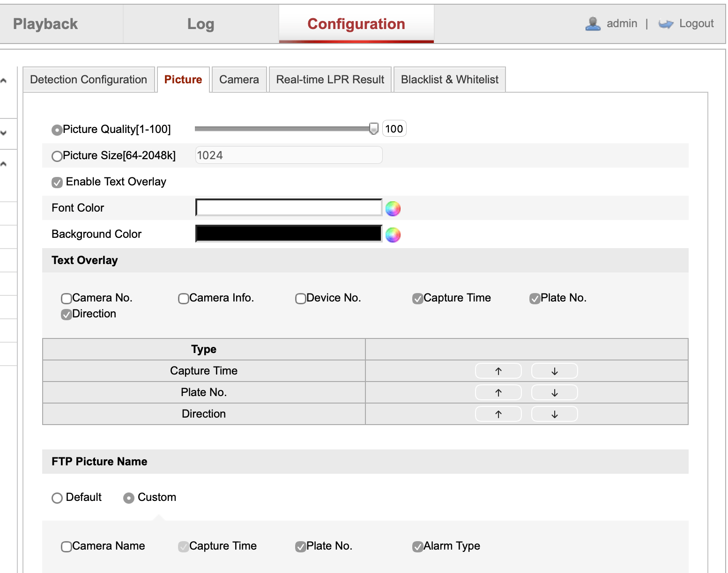This screenshot has width=728, height=573.
Task: Move Plate No. up in overlay order
Action: [498, 392]
